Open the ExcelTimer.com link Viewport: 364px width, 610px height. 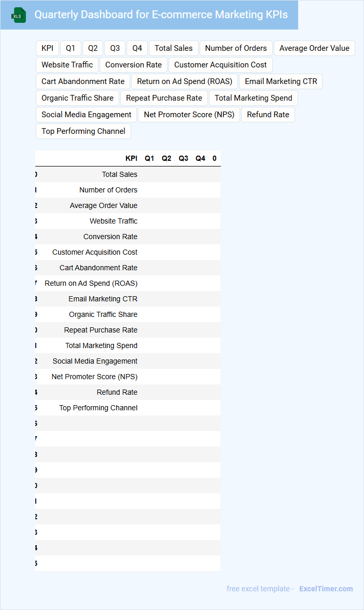click(x=326, y=589)
